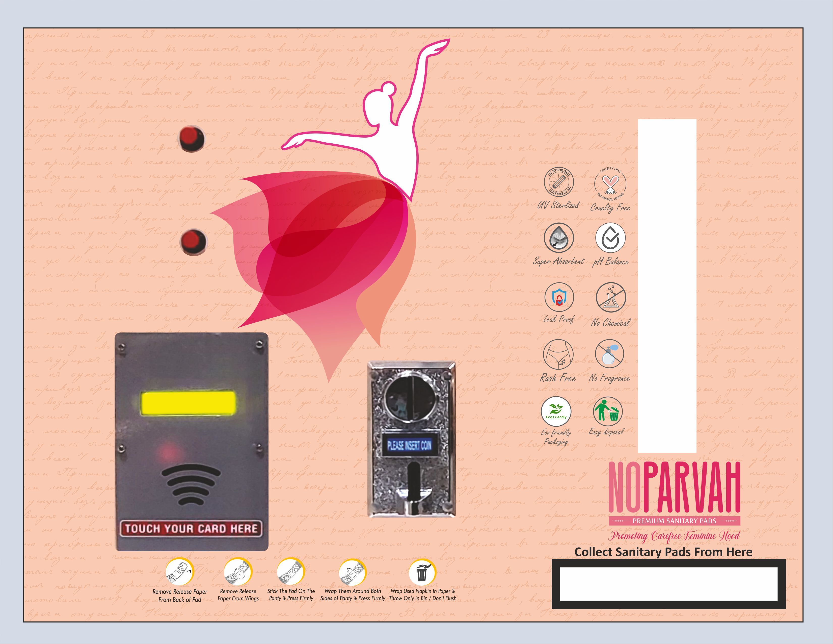This screenshot has height=644, width=833.
Task: Click the Wrap Them Around Both Sides icon
Action: [353, 572]
